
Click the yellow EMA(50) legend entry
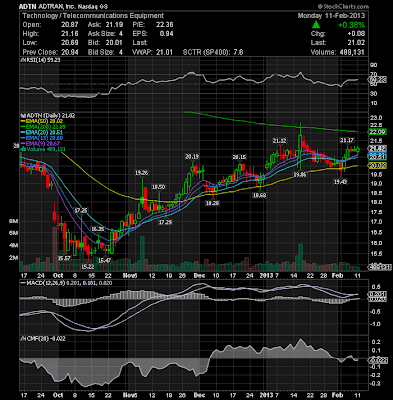(x=42, y=121)
